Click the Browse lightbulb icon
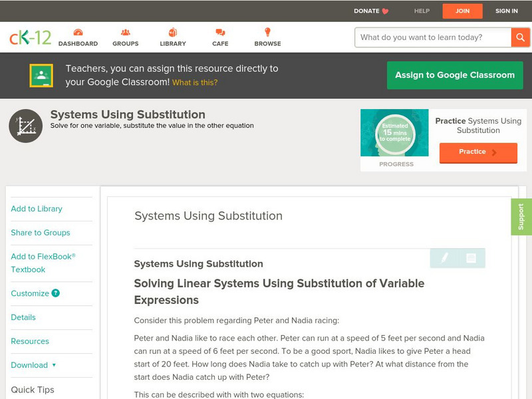The width and height of the screenshot is (532, 399). (267, 33)
